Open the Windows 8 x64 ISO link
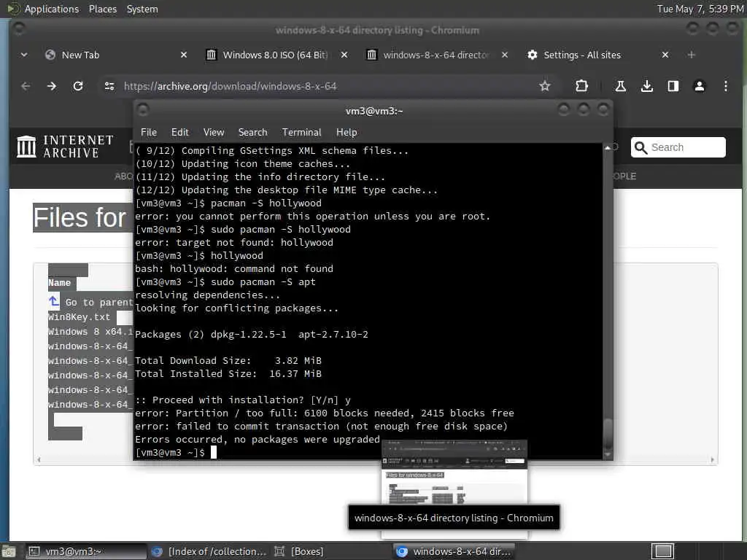Viewport: 747px width, 560px height. coord(90,332)
